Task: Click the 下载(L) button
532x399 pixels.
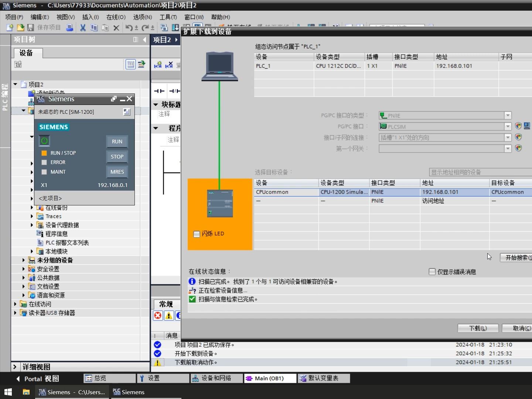Action: tap(478, 328)
